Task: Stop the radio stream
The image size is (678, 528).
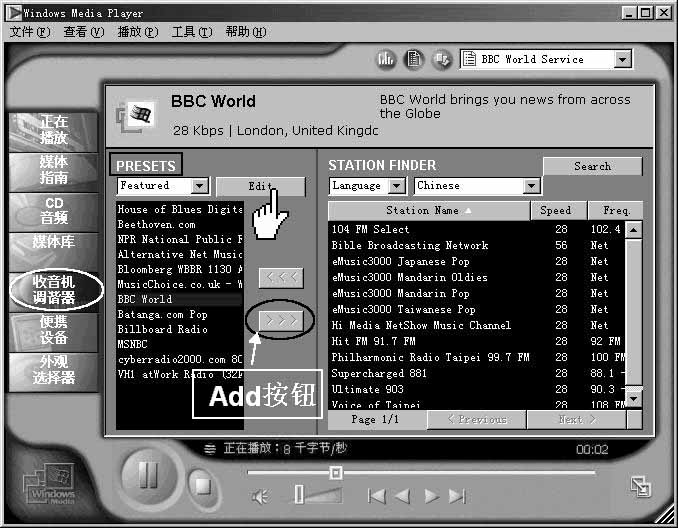Action: (x=202, y=486)
